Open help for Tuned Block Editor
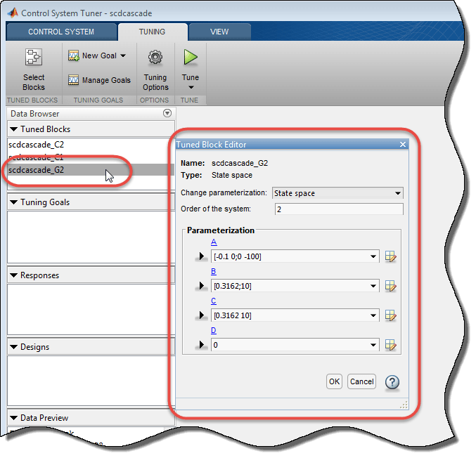The height and width of the screenshot is (458, 476). click(x=392, y=382)
